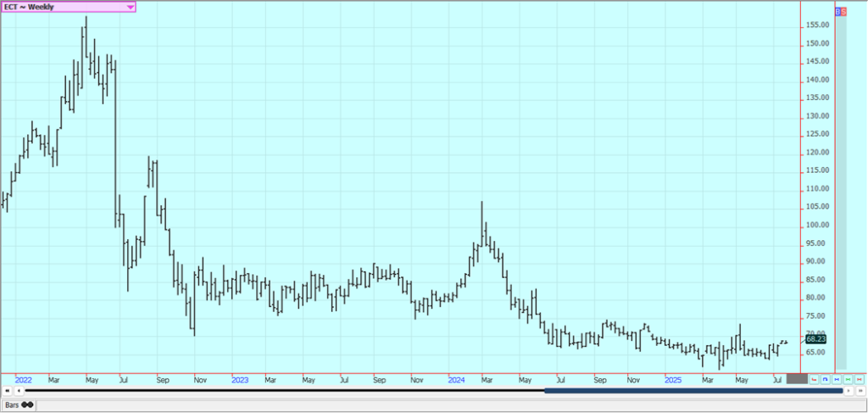Screen dimensions: 868x413
Task: Click the blue arch-shaped chart tool icon
Action: pos(826,379)
